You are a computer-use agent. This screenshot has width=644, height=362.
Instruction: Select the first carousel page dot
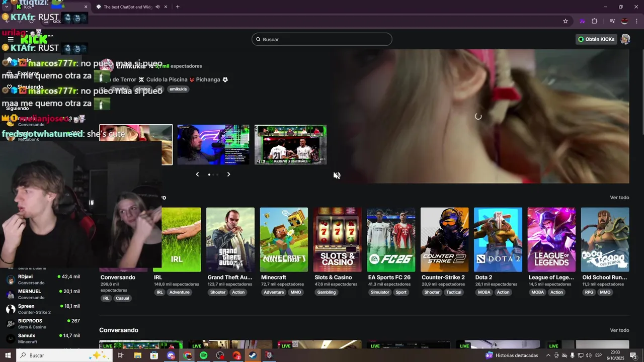(x=209, y=174)
